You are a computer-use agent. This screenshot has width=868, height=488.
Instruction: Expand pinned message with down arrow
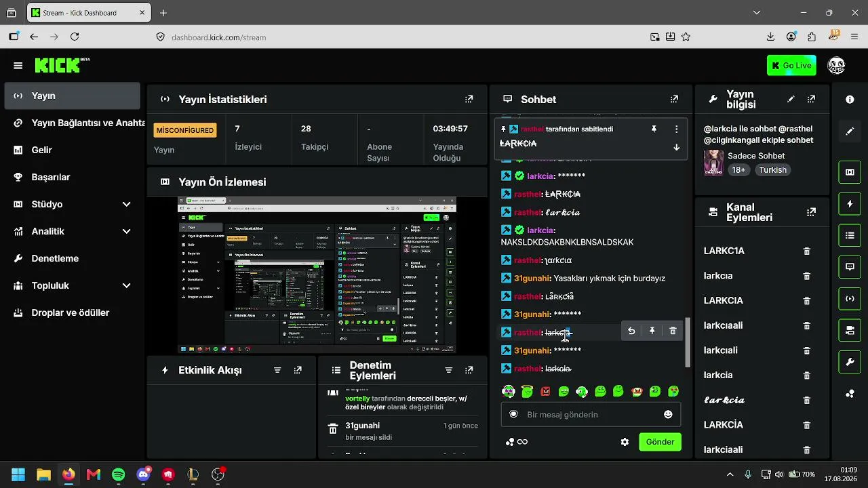coord(676,147)
